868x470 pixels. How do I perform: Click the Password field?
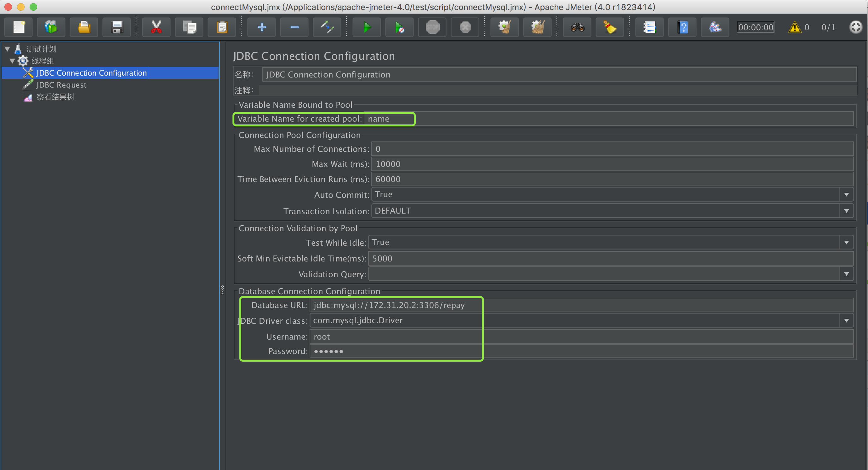pyautogui.click(x=582, y=352)
